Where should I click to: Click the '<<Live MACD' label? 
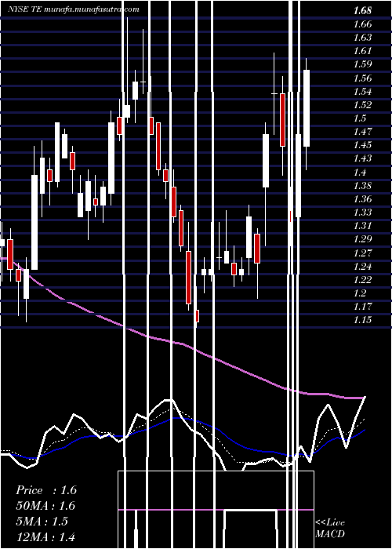(330, 528)
